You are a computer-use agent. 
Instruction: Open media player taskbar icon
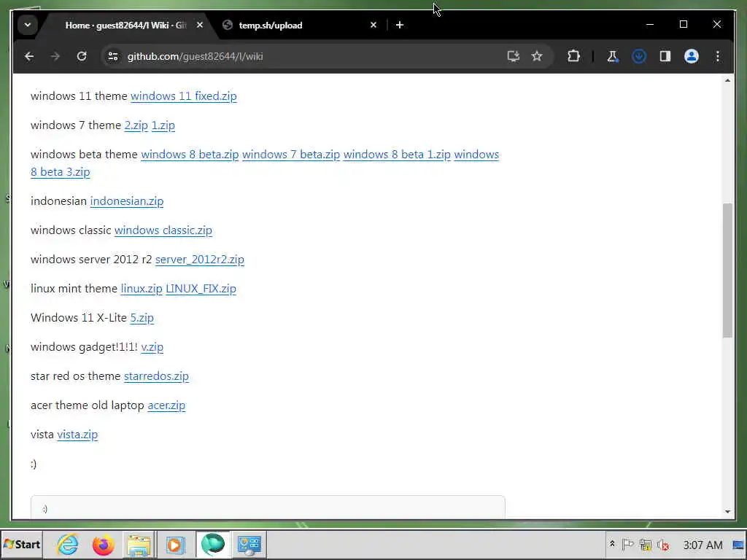point(175,544)
